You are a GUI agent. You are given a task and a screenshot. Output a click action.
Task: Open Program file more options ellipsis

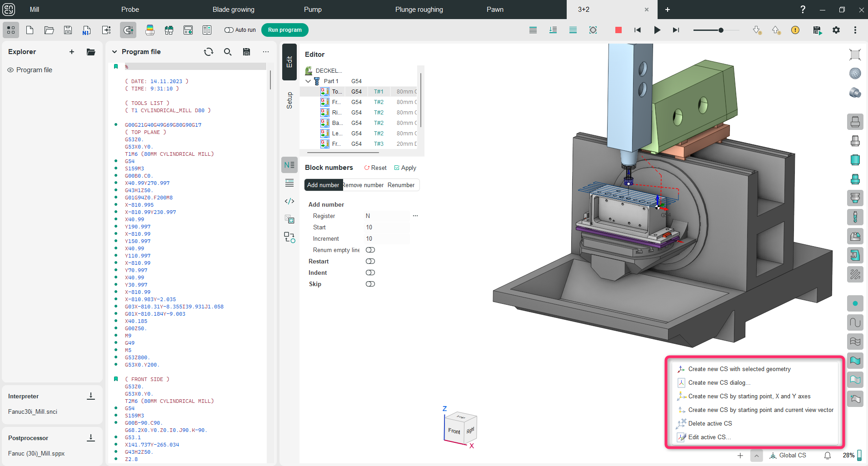(266, 52)
